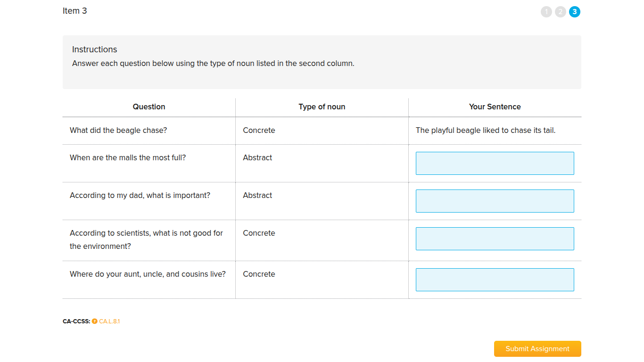This screenshot has height=362, width=644.
Task: Click the answer box beside 'what is important?'
Action: tap(495, 201)
